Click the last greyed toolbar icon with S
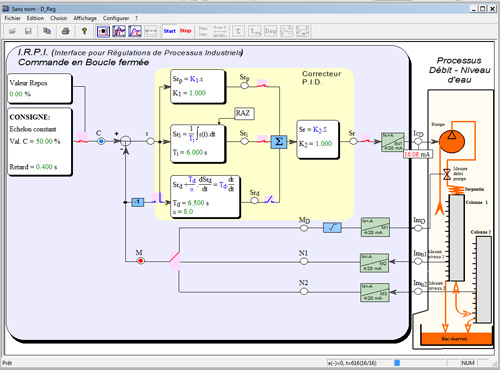This screenshot has height=370, width=500. tap(302, 31)
